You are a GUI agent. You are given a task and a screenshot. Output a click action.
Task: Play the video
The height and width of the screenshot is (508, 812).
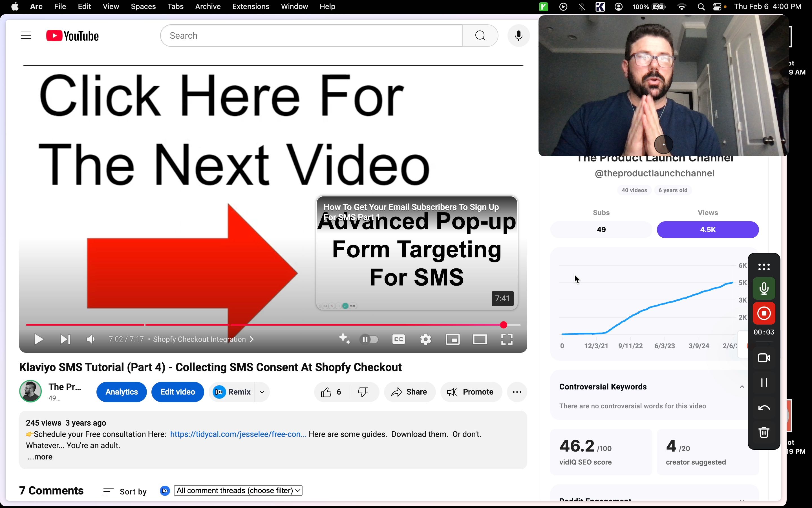pos(39,339)
